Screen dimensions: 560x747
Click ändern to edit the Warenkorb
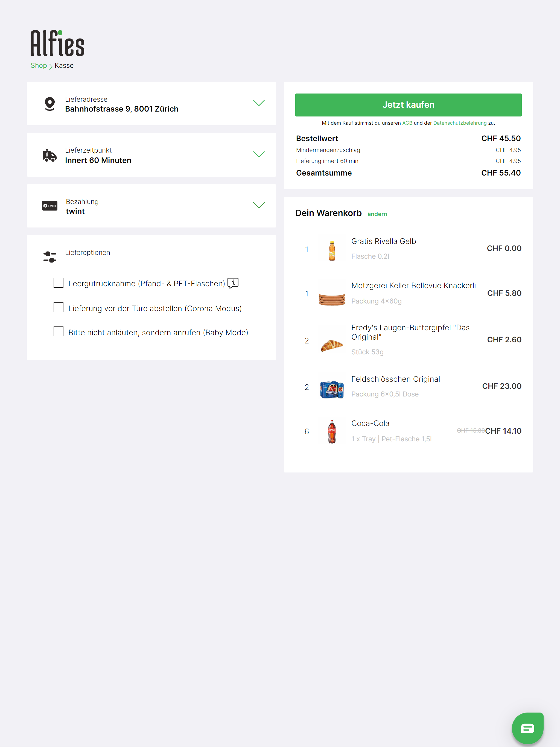377,214
